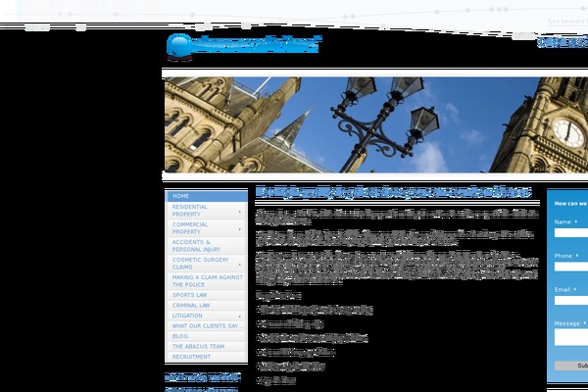The image size is (588, 392).
Task: Focus the Message text area
Action: click(x=571, y=337)
